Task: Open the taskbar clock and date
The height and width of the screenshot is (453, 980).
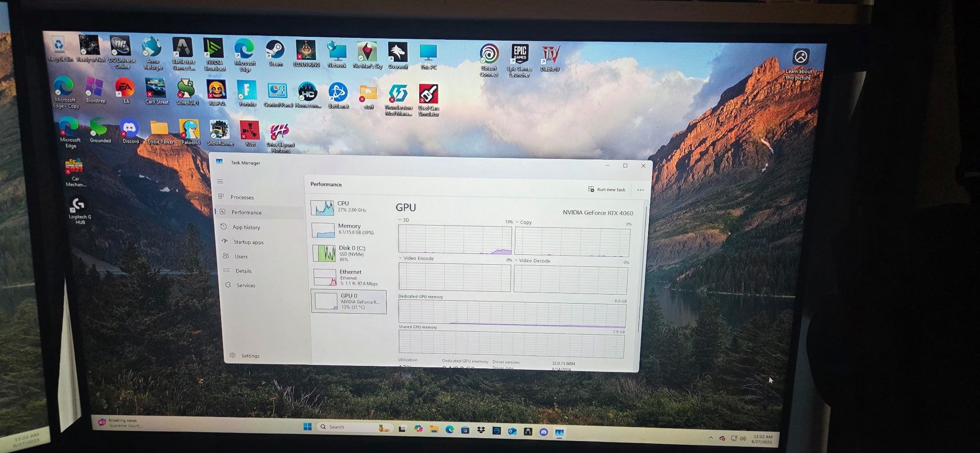Action: 762,439
